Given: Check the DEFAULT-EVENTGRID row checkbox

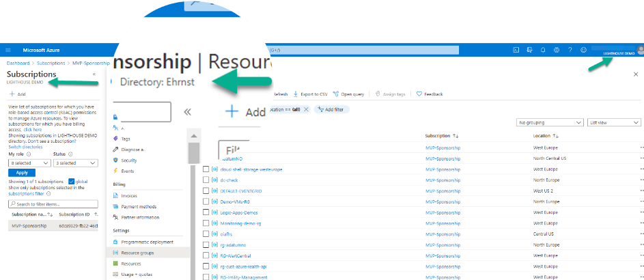Looking at the screenshot, I should pyautogui.click(x=206, y=191).
